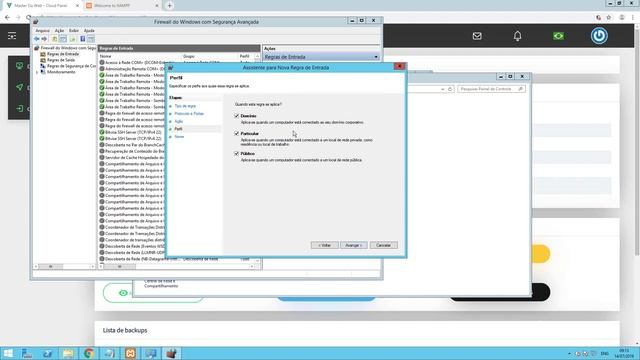Open the mail envelope icon in Cloud Panel header

[x=477, y=36]
